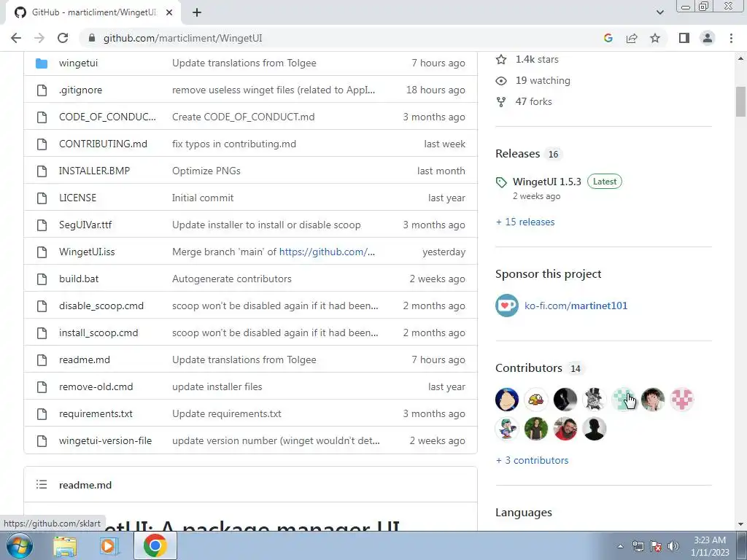Open ko-fi.com/martinet101 sponsor link
This screenshot has height=560, width=747.
coord(576,306)
